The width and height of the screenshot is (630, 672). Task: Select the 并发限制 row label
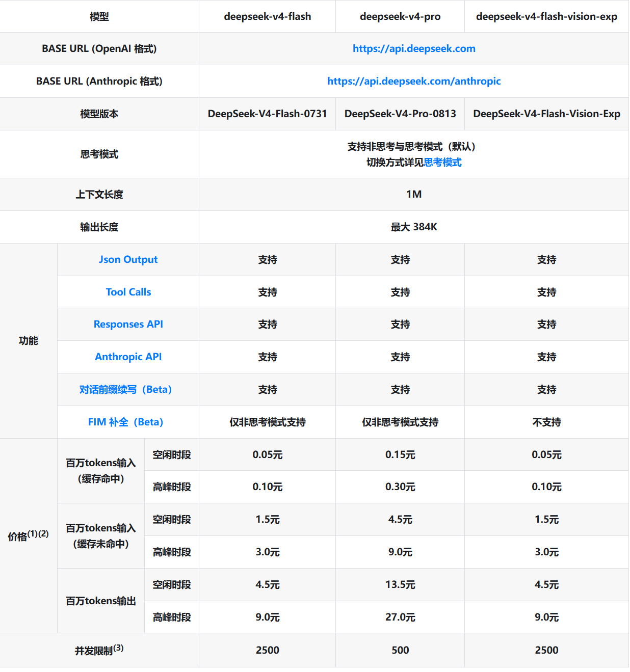[x=99, y=650]
